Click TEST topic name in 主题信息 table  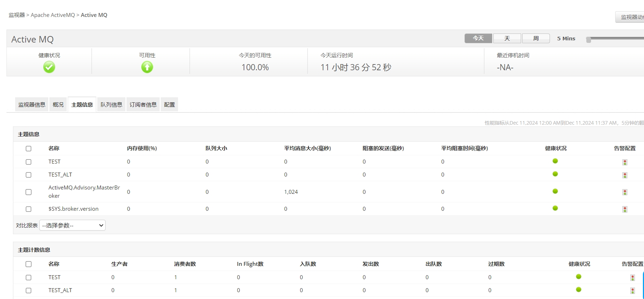[54, 161]
